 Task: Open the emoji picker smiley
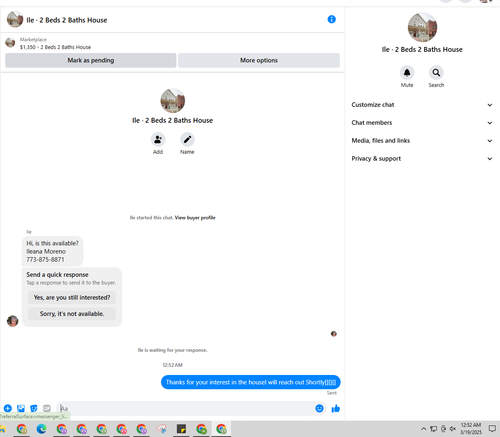[319, 408]
